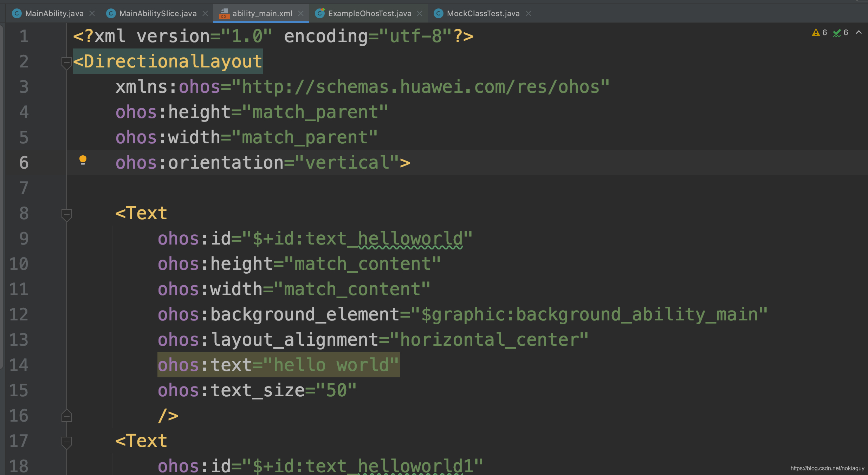Screen dimensions: 868x475
Task: Click the ohos:height="match_parent" attribute on line 4
Action: coord(252,112)
